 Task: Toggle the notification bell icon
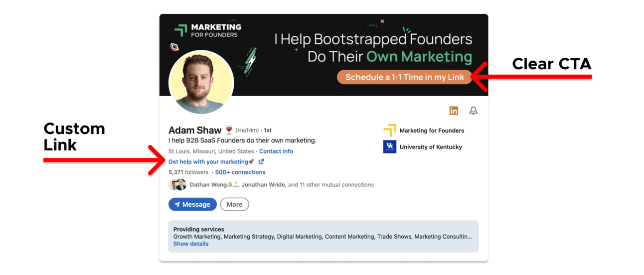[x=474, y=111]
